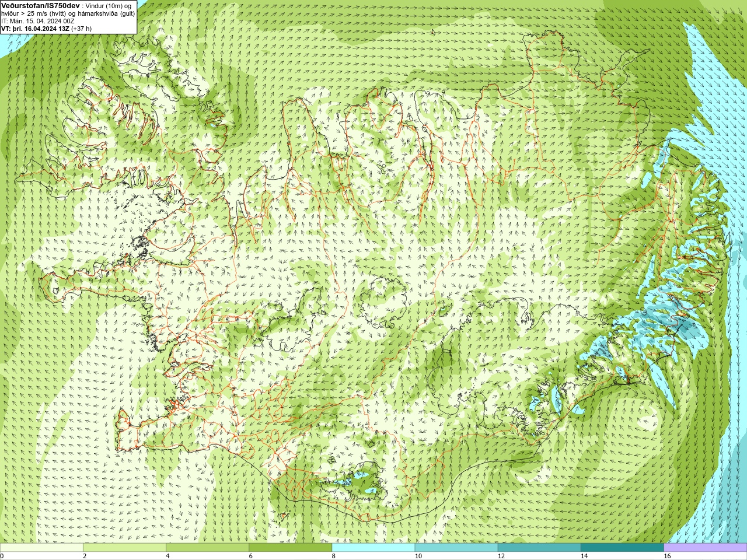Click the '(+37 h)' forecast offset text
Screen dimensions: 747x560
click(x=81, y=28)
